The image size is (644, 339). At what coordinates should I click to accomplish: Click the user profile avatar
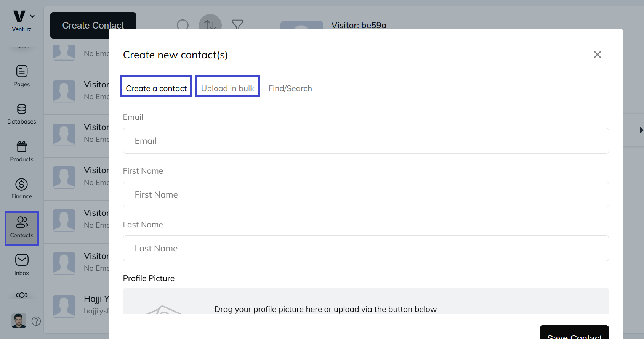pyautogui.click(x=19, y=321)
